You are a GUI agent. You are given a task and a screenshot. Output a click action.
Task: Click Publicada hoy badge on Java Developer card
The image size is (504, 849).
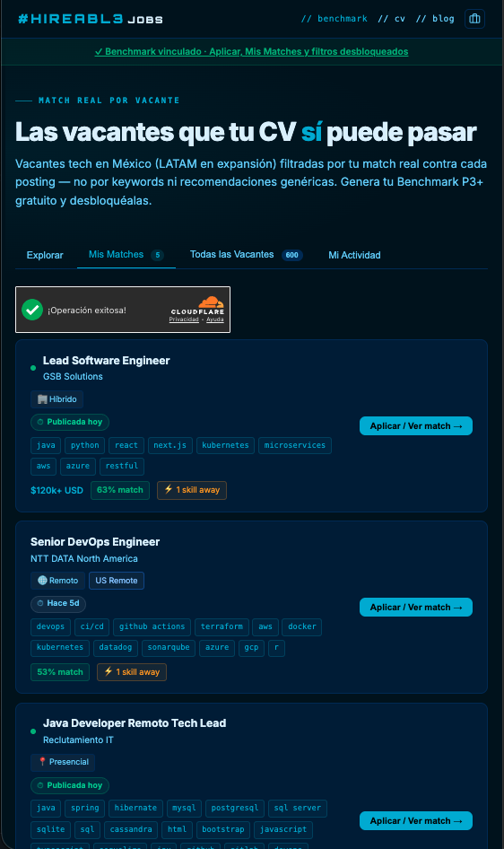(70, 785)
